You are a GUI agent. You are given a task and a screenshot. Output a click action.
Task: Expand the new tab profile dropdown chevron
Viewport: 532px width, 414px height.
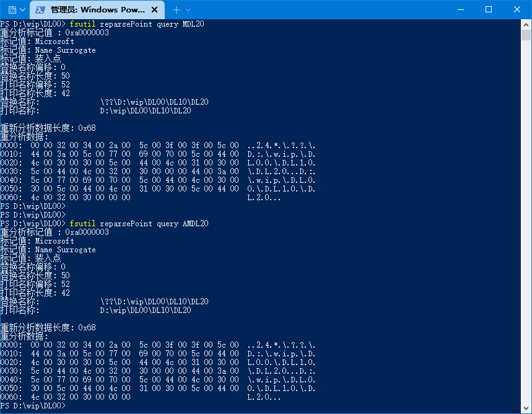[x=188, y=10]
